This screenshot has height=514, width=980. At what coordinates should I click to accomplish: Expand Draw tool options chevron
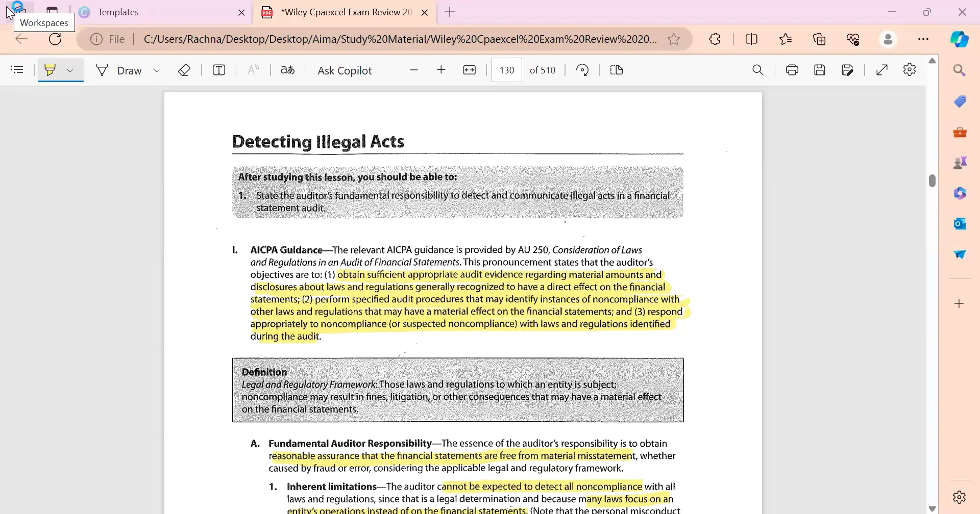(x=157, y=70)
